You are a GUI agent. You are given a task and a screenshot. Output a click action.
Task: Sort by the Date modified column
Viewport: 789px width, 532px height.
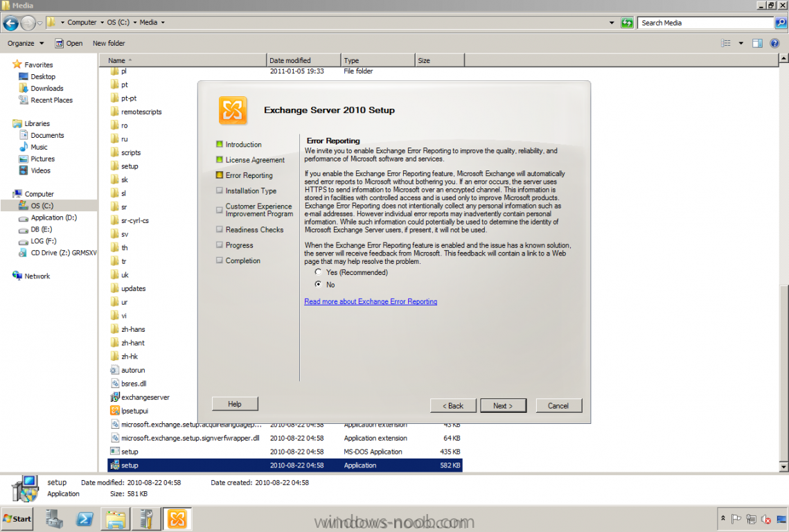(303, 60)
